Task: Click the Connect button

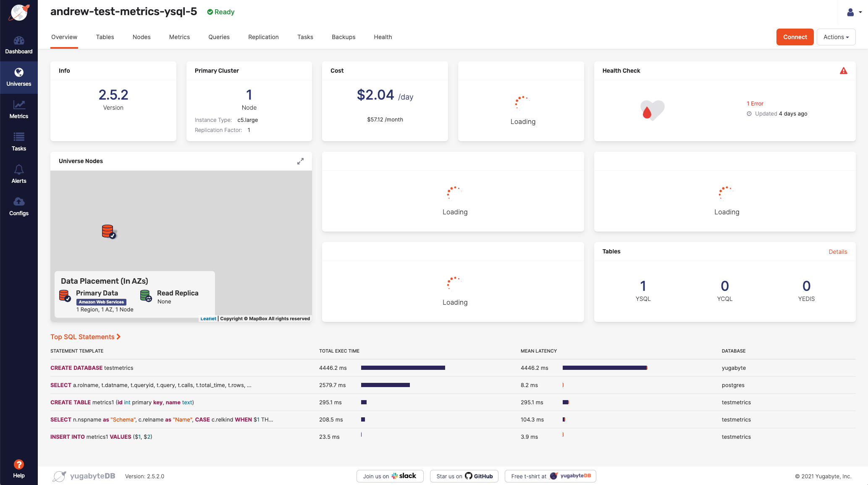Action: (795, 37)
